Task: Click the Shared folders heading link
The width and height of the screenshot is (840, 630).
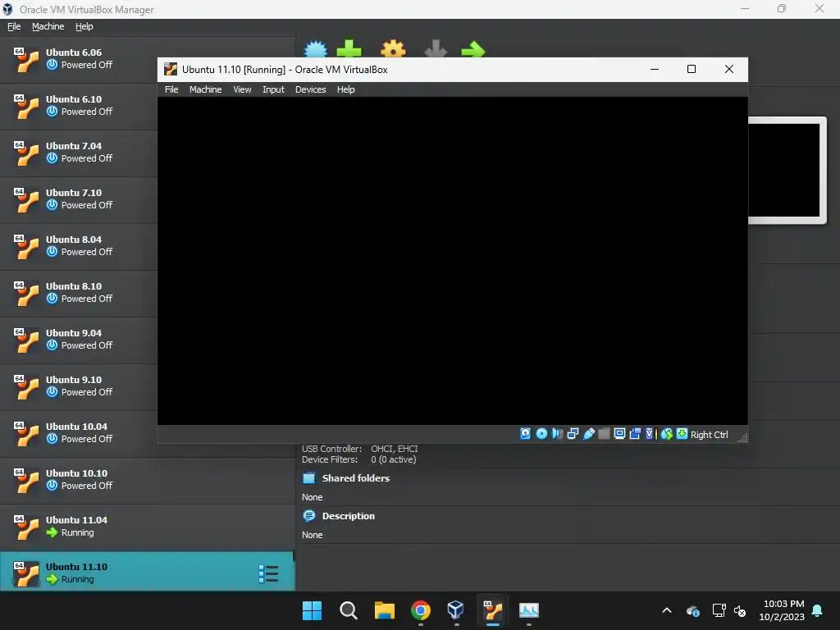Action: click(x=356, y=478)
